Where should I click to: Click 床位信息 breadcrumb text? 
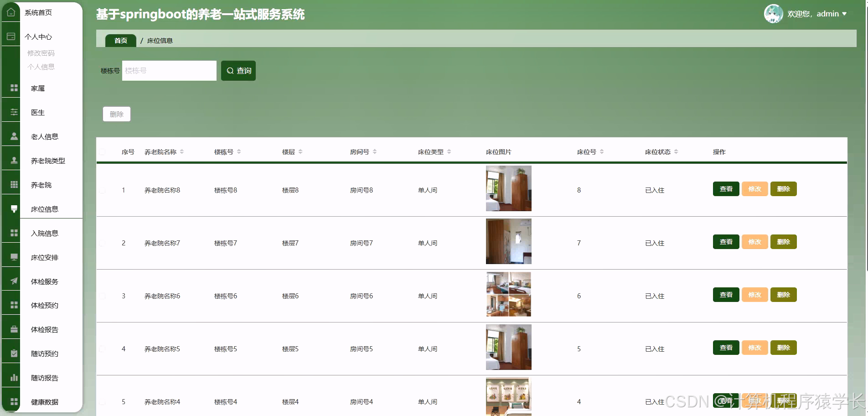(x=160, y=41)
